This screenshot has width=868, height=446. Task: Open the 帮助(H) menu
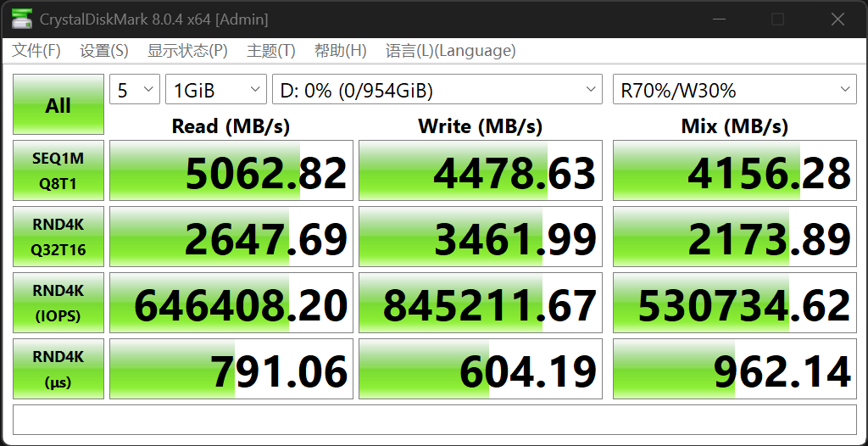[341, 51]
